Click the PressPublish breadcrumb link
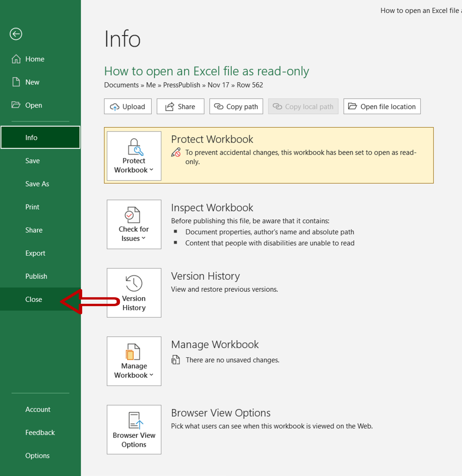This screenshot has height=476, width=462. click(181, 85)
